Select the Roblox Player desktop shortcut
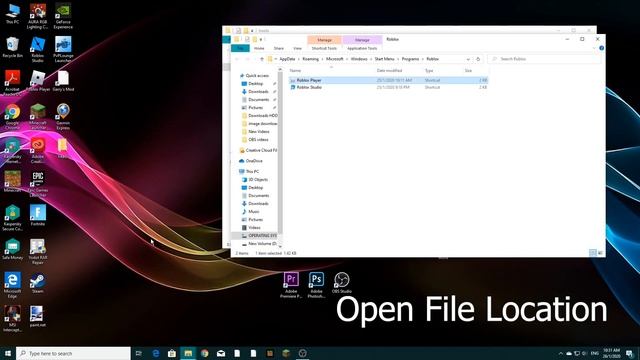This screenshot has width=640, height=360. [x=38, y=81]
